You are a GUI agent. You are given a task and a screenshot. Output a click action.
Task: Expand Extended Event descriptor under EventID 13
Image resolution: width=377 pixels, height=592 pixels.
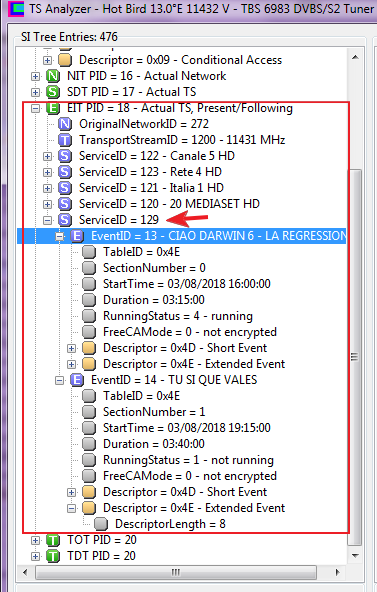(71, 364)
